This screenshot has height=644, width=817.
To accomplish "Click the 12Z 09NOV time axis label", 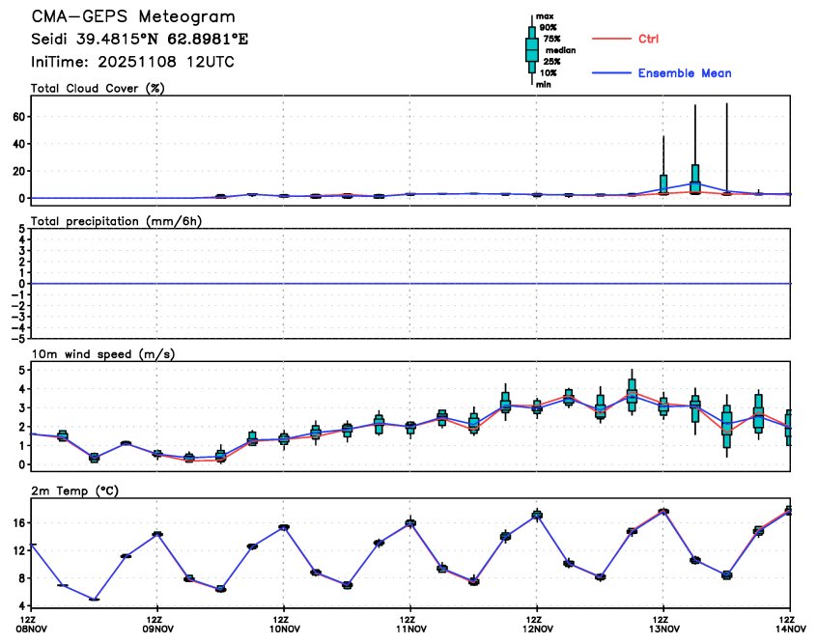I will pos(157,624).
